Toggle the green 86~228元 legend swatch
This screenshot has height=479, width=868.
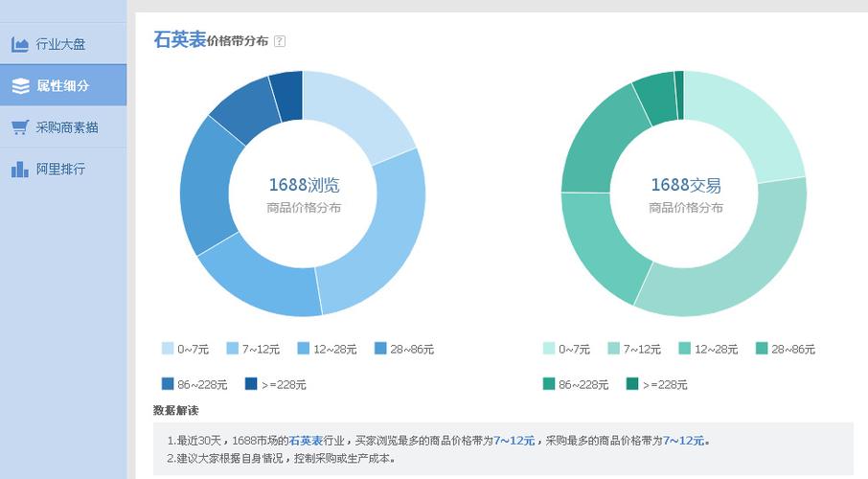pyautogui.click(x=549, y=384)
